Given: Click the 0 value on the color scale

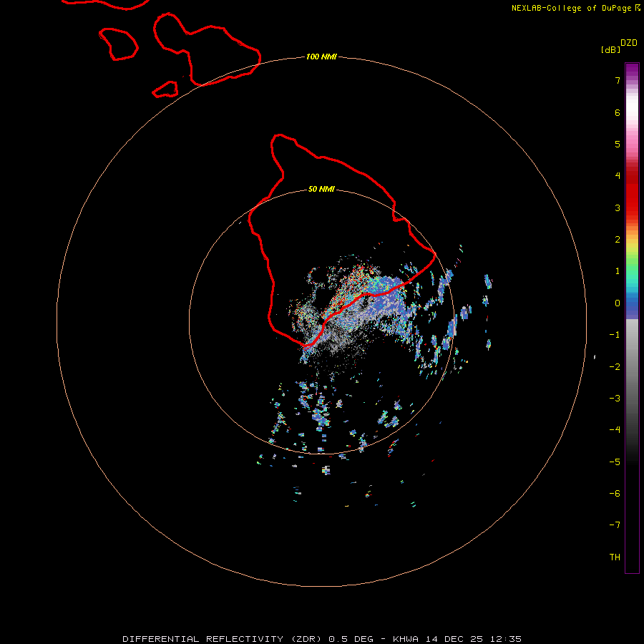Looking at the screenshot, I should (x=618, y=303).
